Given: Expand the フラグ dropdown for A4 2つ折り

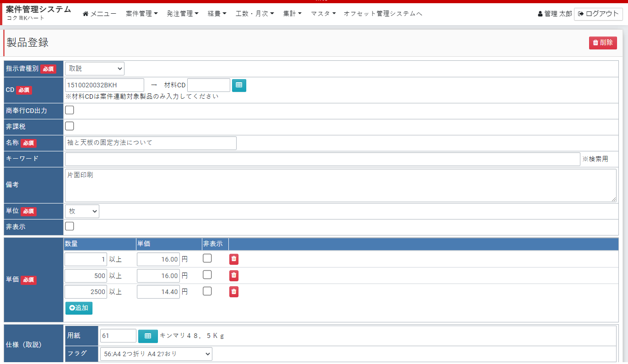Looking at the screenshot, I should 156,354.
